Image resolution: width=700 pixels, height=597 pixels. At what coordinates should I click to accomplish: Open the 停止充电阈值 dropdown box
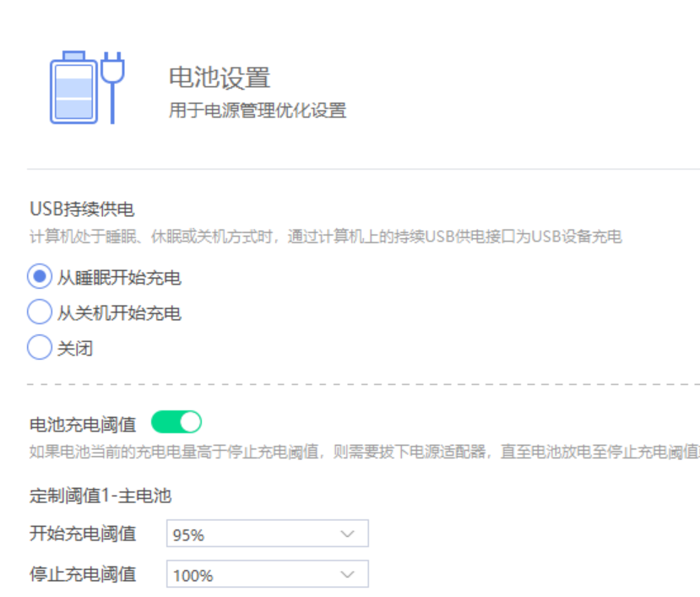click(268, 574)
